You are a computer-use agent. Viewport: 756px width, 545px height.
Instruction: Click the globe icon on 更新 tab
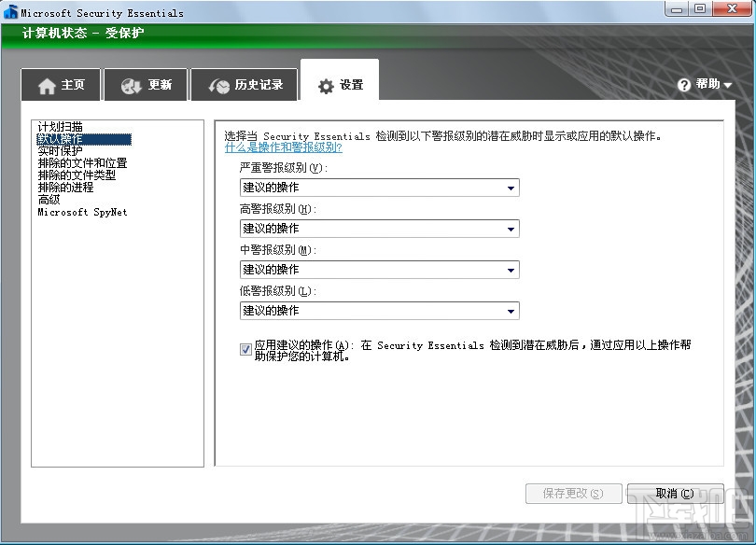point(126,84)
